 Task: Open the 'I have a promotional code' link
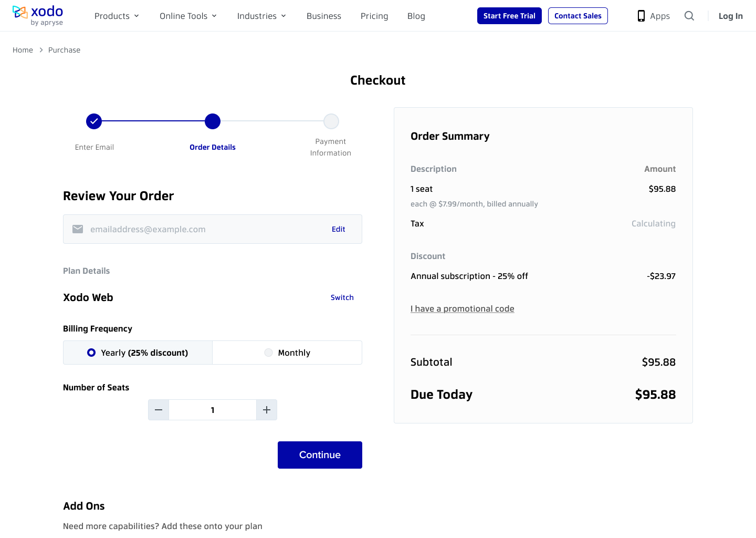click(x=463, y=308)
